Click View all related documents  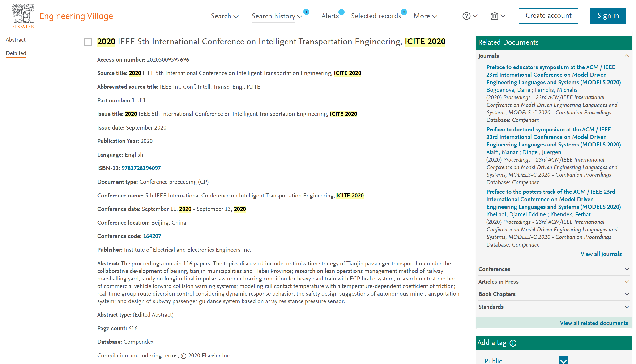(594, 323)
